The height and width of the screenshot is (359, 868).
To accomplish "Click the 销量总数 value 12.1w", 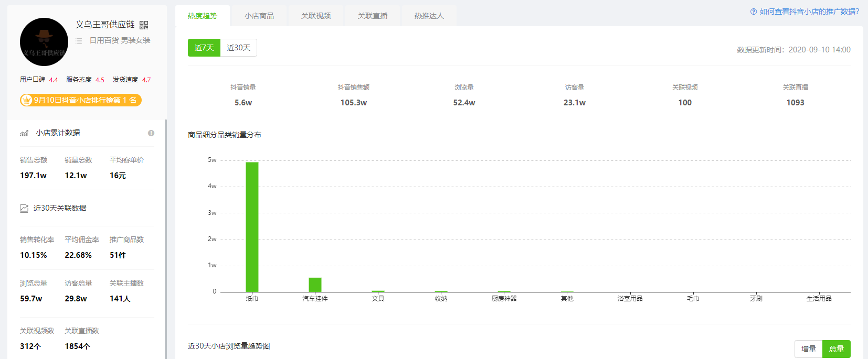I will point(76,176).
